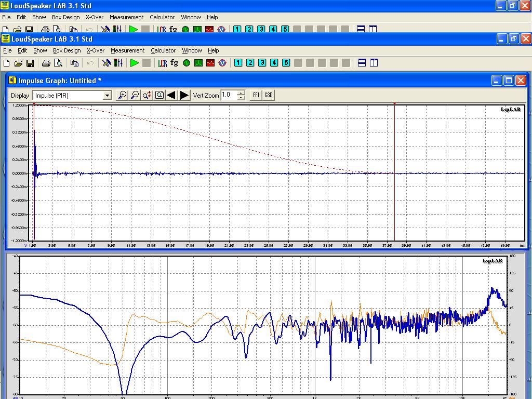The height and width of the screenshot is (399, 532).
Task: Zoom out on the impulse graph
Action: [135, 96]
